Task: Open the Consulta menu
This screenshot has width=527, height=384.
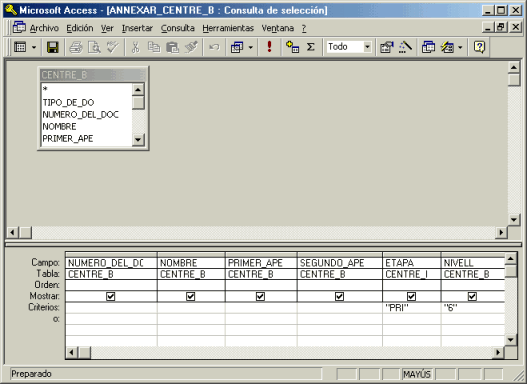Action: point(177,28)
